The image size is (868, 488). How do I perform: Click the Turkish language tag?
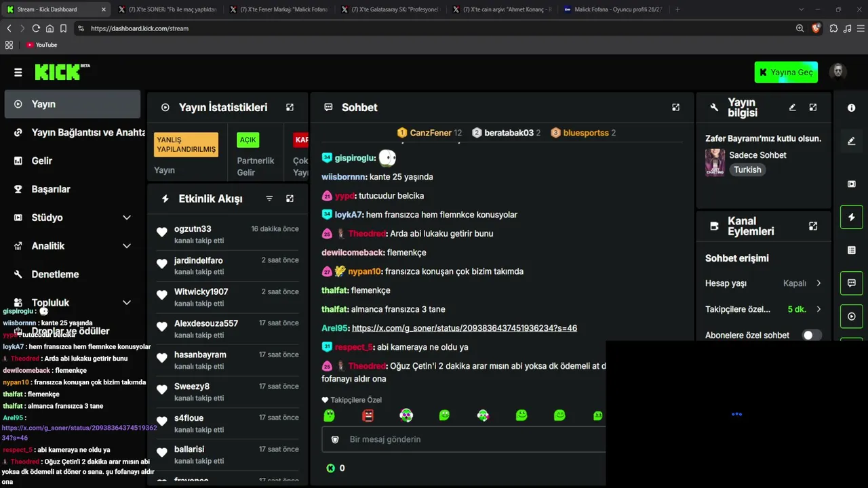[x=747, y=170]
